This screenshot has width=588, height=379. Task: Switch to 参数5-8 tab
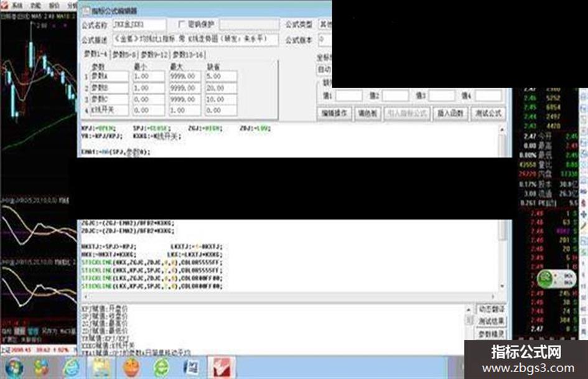124,55
